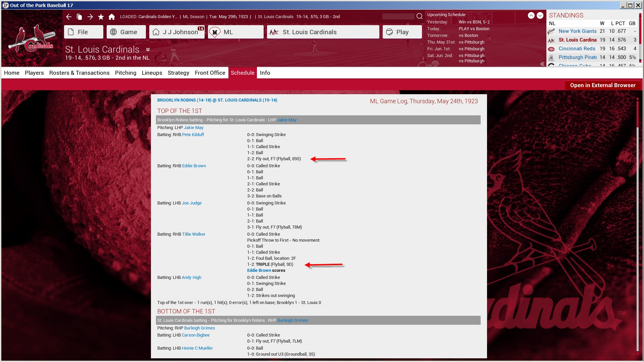The image size is (644, 362).
Task: Click the bookmark star icon
Action: click(x=101, y=17)
